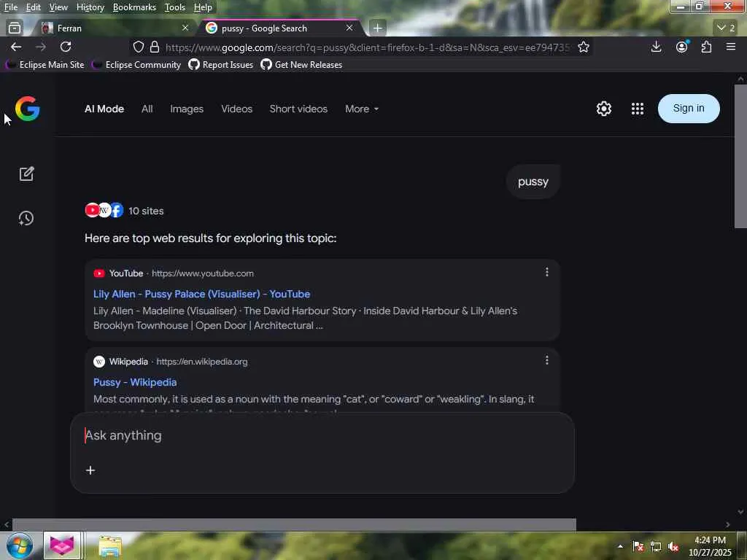747x560 pixels.
Task: Open the list all tabs dropdown
Action: click(726, 28)
